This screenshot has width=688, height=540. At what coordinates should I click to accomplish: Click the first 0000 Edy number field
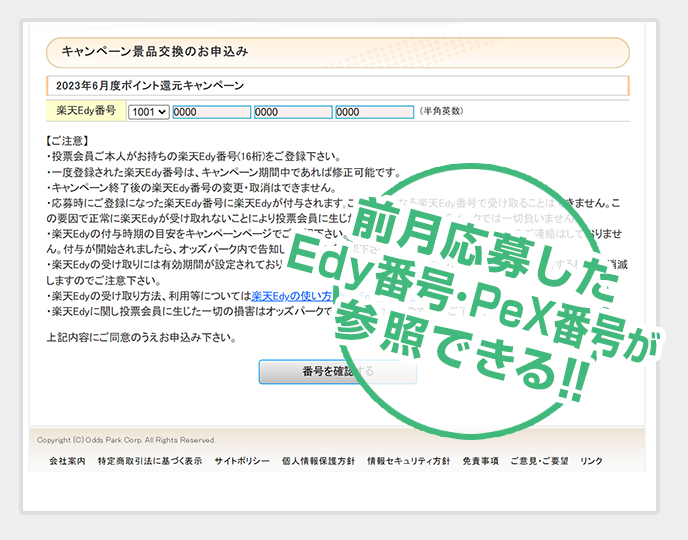pyautogui.click(x=211, y=112)
